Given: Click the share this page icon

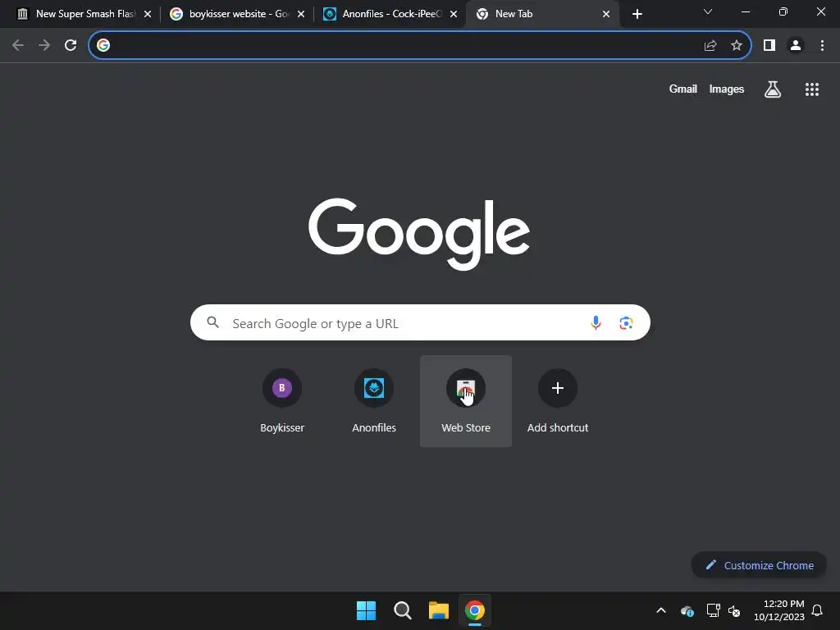Looking at the screenshot, I should tap(710, 46).
